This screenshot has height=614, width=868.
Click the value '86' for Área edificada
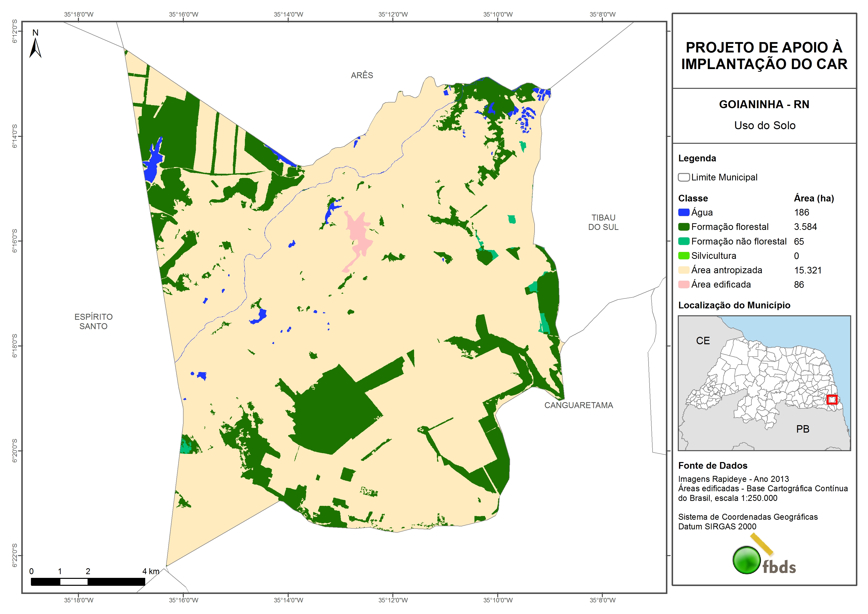point(799,285)
